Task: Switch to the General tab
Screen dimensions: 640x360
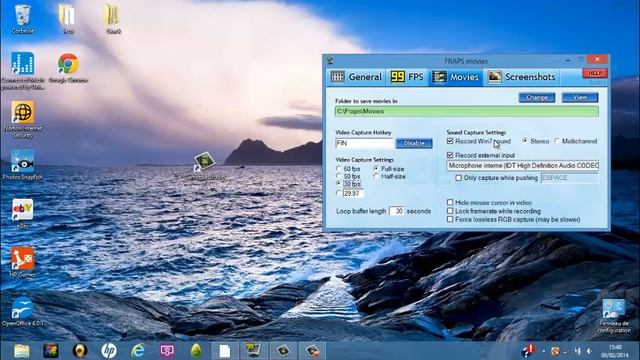Action: pos(356,77)
